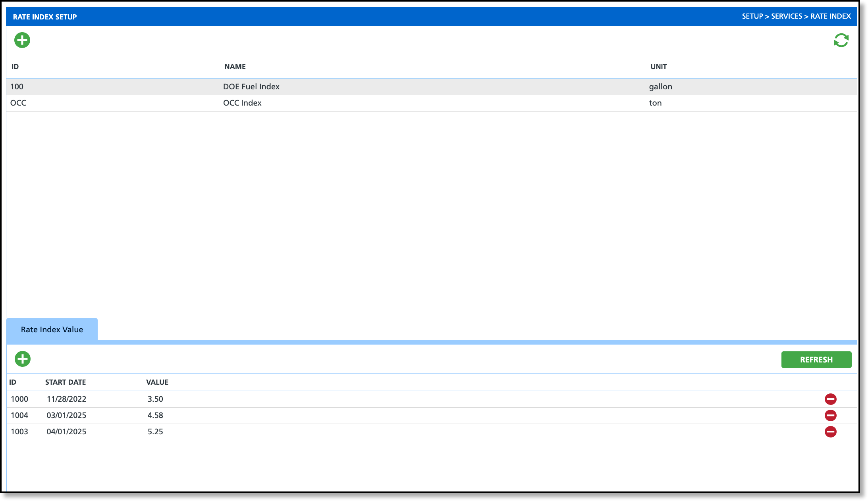868x501 pixels.
Task: Add a new rate index
Action: point(22,40)
